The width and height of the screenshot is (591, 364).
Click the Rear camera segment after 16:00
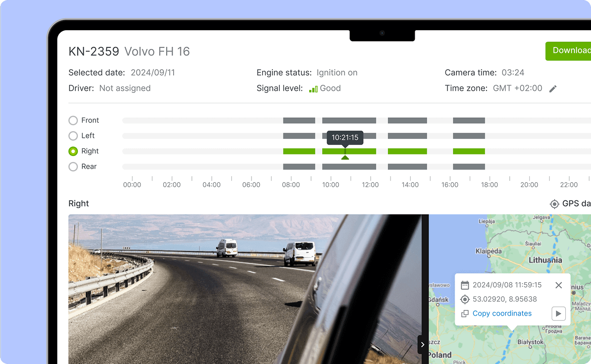(469, 167)
